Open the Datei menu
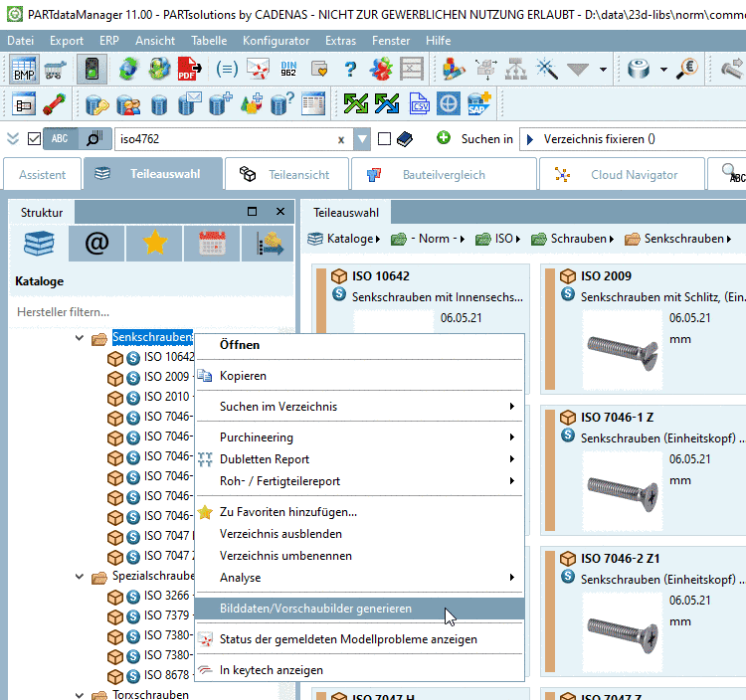This screenshot has width=746, height=700. [21, 41]
